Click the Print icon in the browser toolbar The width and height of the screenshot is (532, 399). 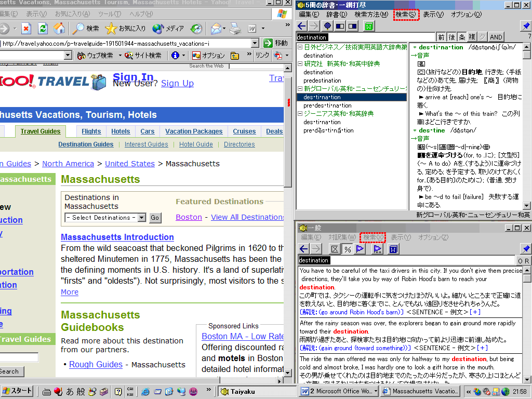[235, 29]
